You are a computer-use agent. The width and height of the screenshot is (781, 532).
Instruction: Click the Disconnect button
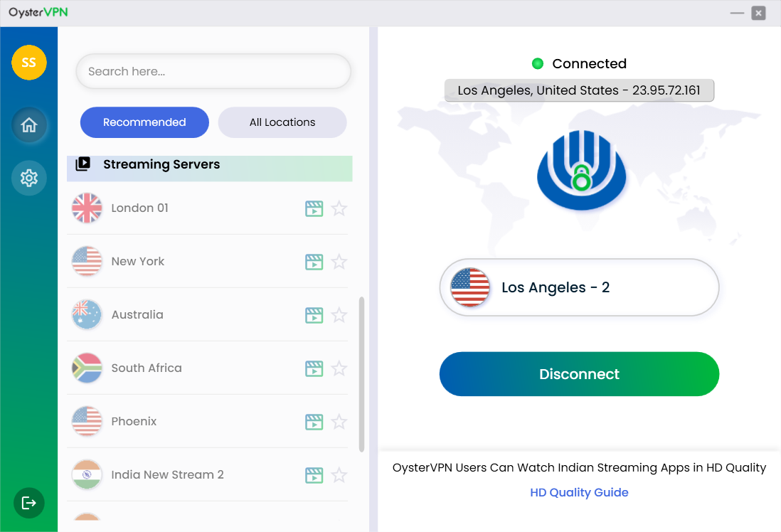coord(578,373)
